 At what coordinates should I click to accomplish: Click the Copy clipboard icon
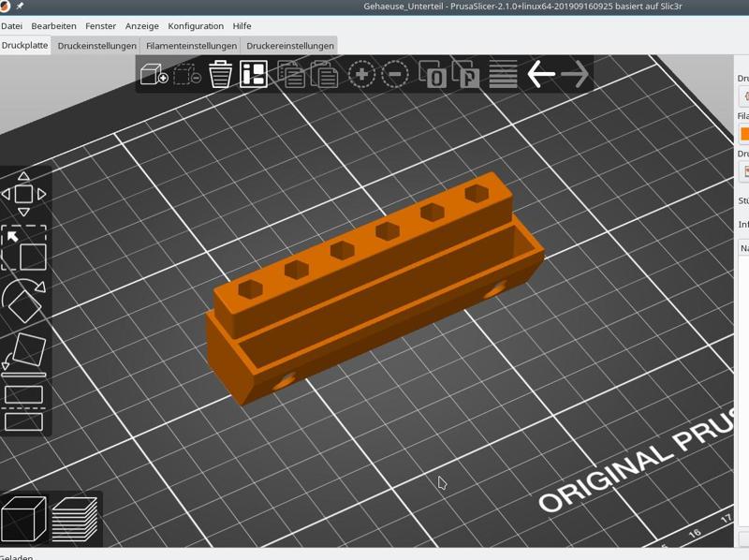click(x=291, y=74)
